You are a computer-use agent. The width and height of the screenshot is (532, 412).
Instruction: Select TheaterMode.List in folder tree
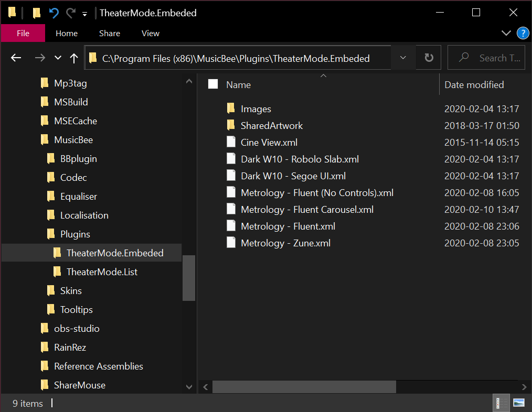102,272
